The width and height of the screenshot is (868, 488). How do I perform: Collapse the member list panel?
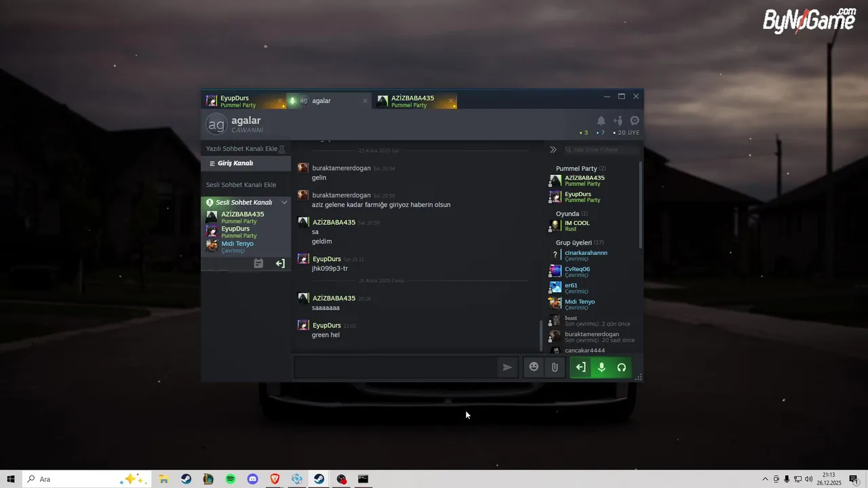(553, 150)
